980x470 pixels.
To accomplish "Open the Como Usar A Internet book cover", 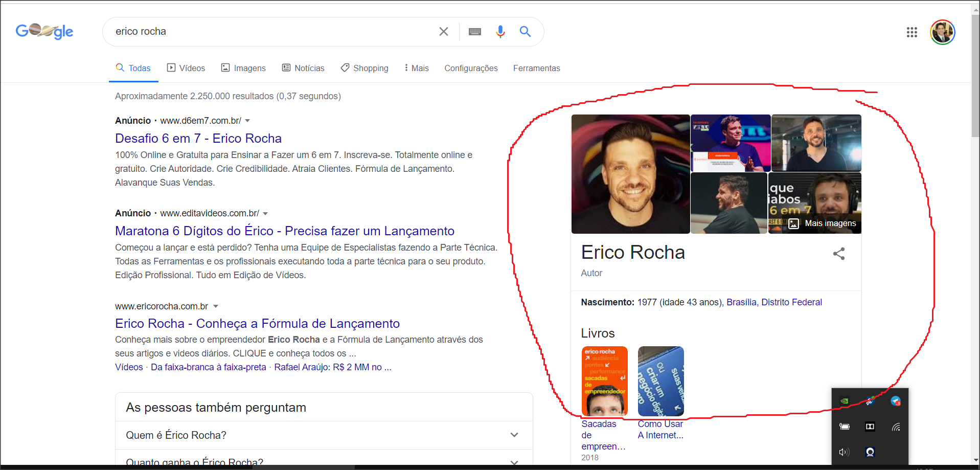I will point(660,381).
